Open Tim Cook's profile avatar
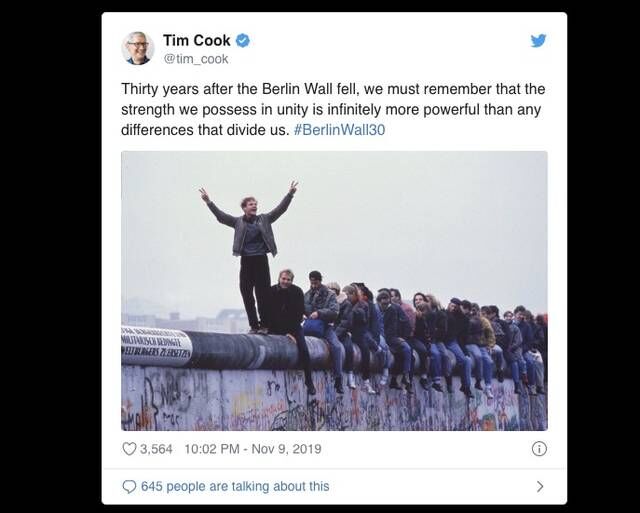The height and width of the screenshot is (513, 640). click(x=138, y=48)
